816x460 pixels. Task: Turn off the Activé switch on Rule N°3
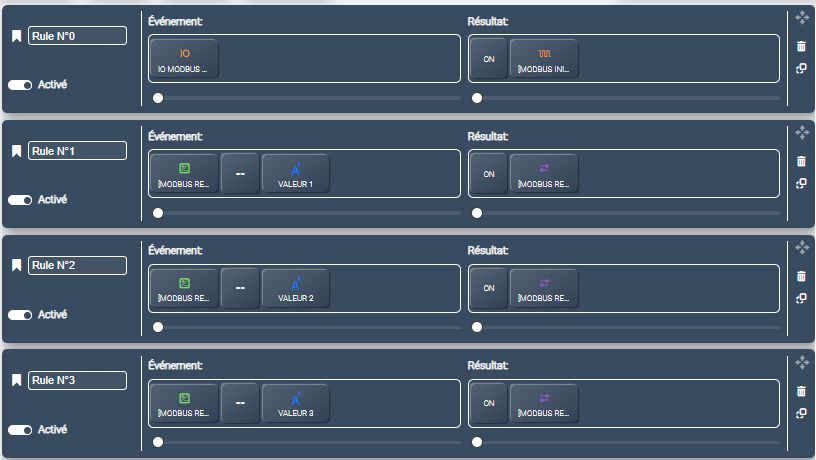click(20, 430)
